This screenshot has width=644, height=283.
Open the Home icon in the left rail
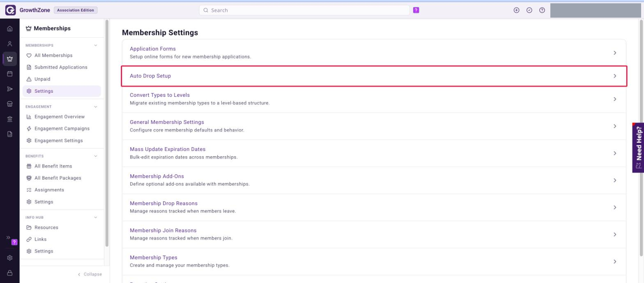pyautogui.click(x=10, y=29)
